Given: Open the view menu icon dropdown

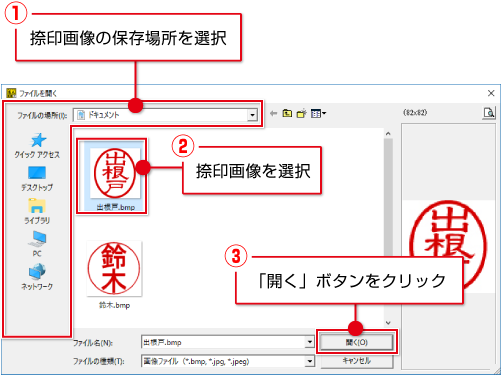Looking at the screenshot, I should [x=318, y=114].
